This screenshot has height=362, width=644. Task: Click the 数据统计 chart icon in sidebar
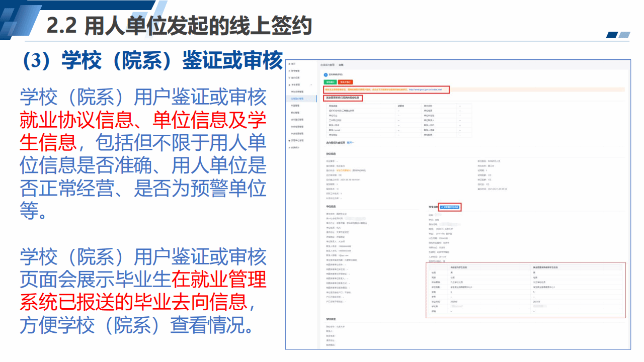(x=289, y=148)
